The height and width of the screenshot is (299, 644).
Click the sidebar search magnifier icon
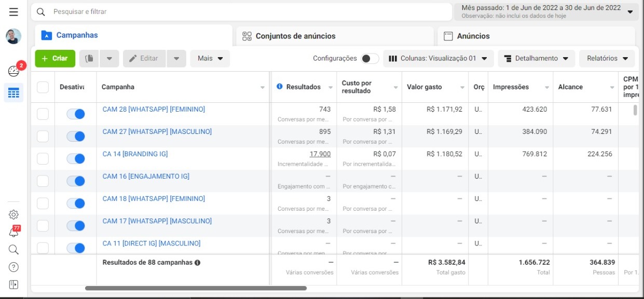tap(13, 250)
